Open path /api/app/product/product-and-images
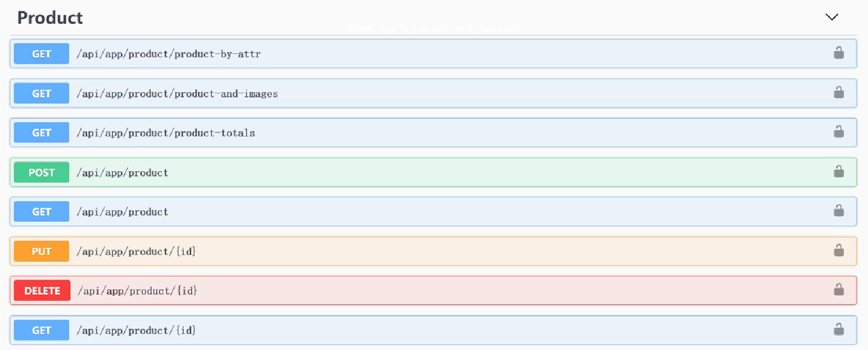The width and height of the screenshot is (868, 350). (x=177, y=94)
